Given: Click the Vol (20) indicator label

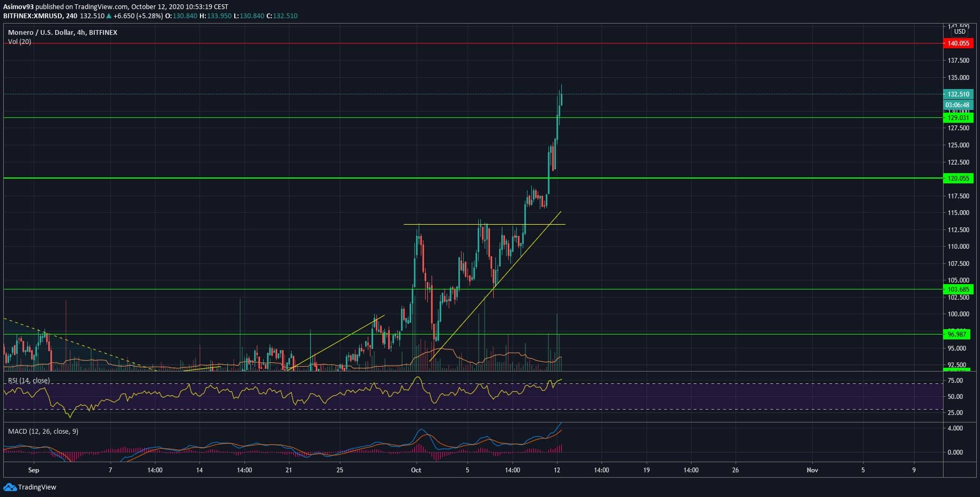Looking at the screenshot, I should coord(19,42).
